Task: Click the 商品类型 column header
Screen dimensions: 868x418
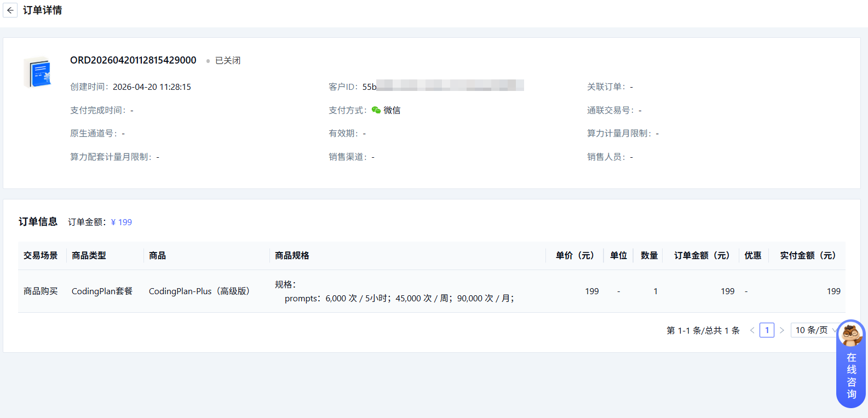Action: [x=89, y=255]
